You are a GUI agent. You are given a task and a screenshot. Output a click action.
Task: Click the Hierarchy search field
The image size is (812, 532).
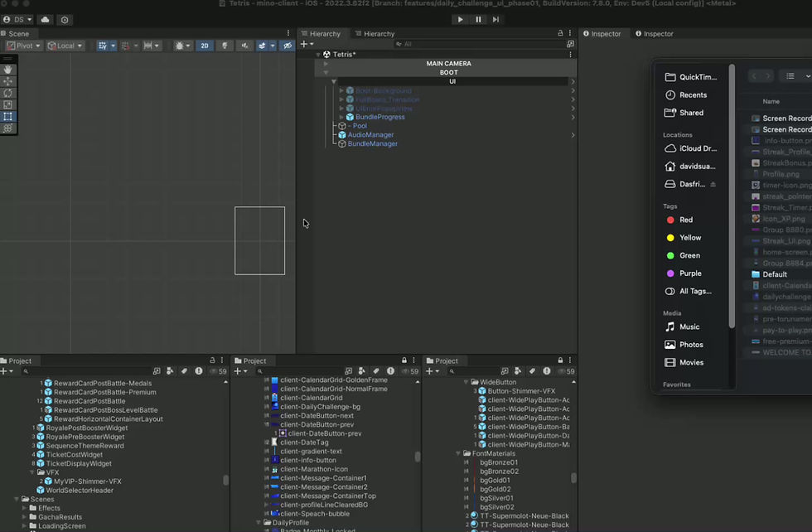tap(479, 44)
